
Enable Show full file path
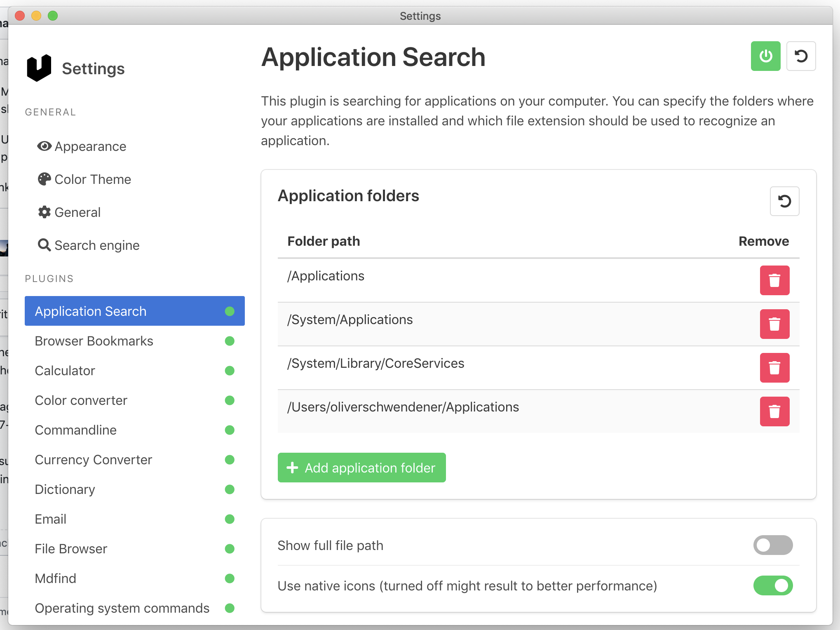773,545
